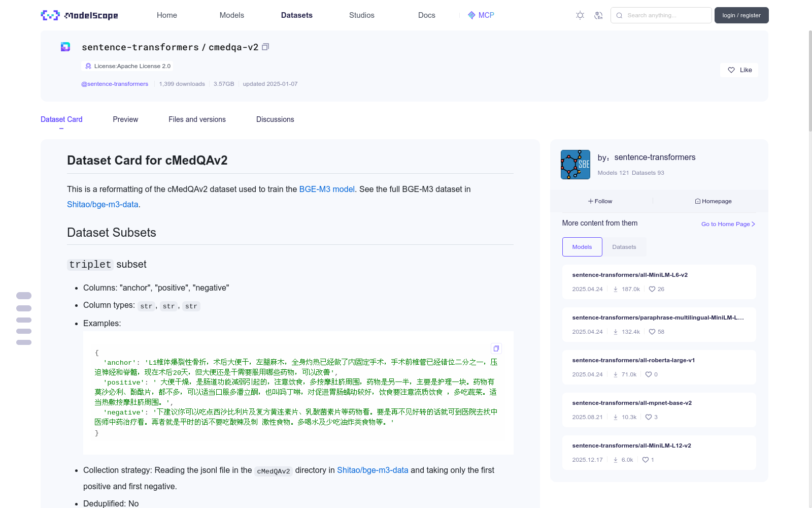Click the download icon for all-mpnet-base-v2
The image size is (812, 508).
coord(616,417)
